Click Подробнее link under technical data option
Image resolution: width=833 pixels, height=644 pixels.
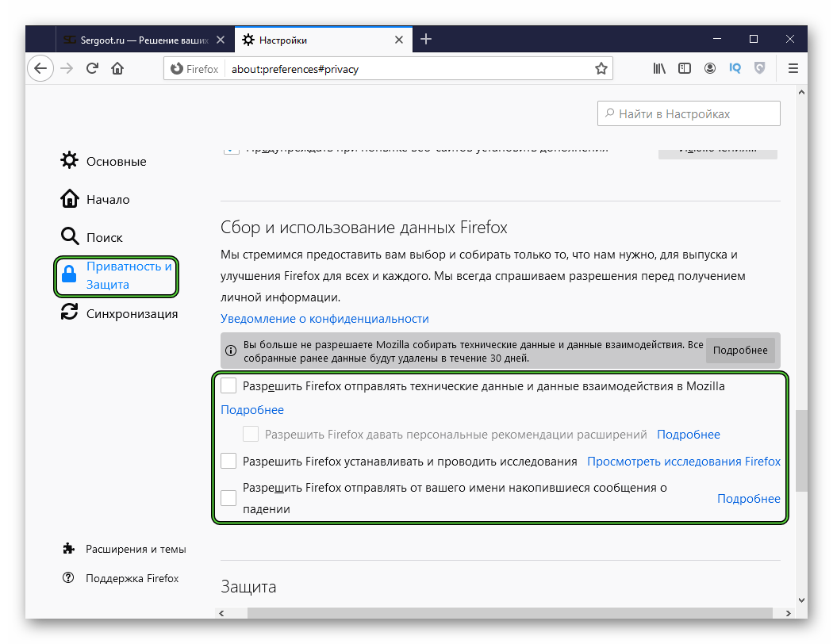click(x=252, y=410)
